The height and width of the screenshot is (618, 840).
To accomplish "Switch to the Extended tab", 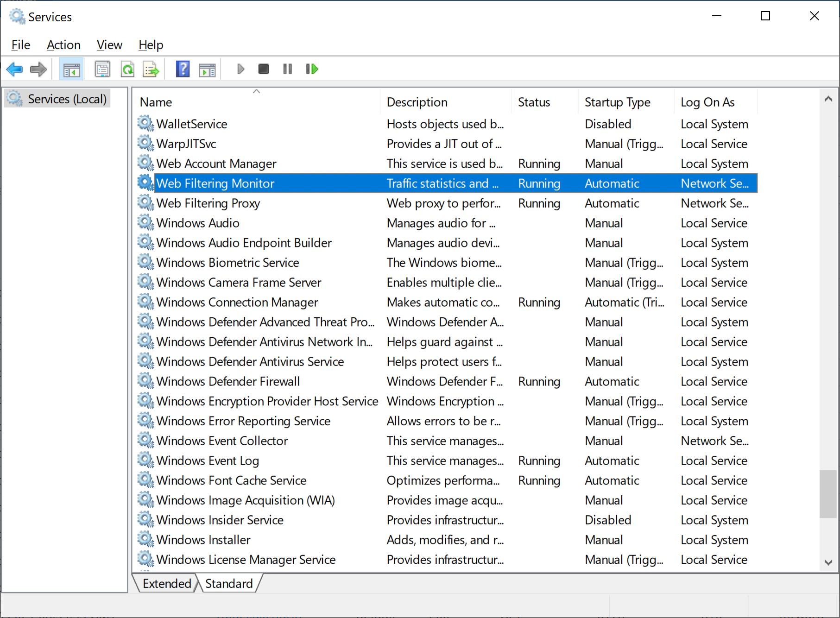I will 167,583.
